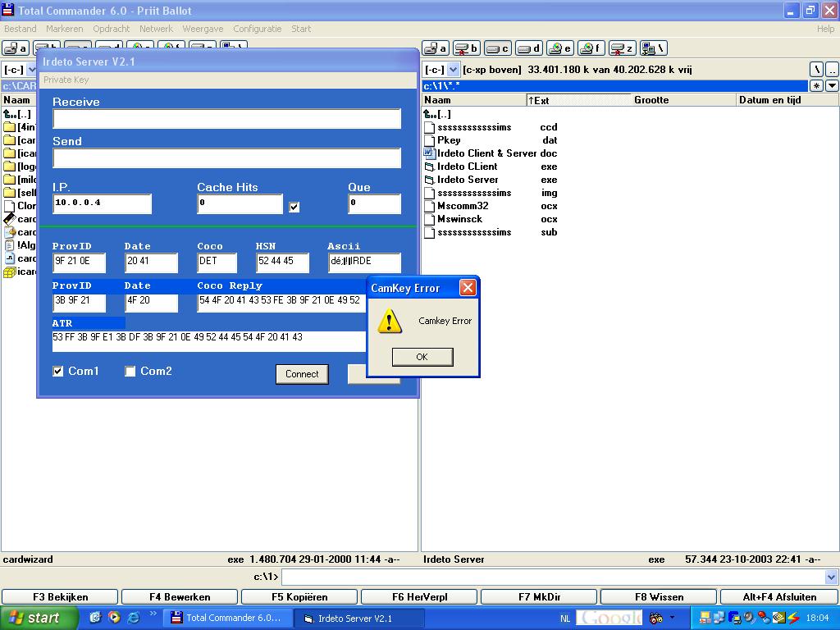Toggle the Cache Hits checkbox
Screen dimensions: 840x630
click(x=294, y=207)
